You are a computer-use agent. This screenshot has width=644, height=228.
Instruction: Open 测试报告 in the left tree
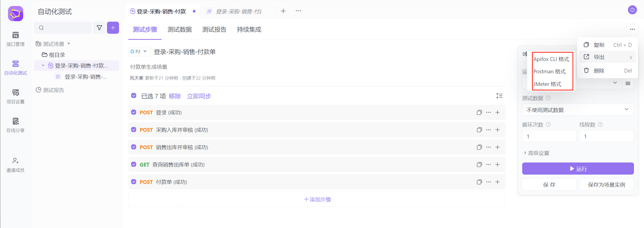tap(50, 90)
